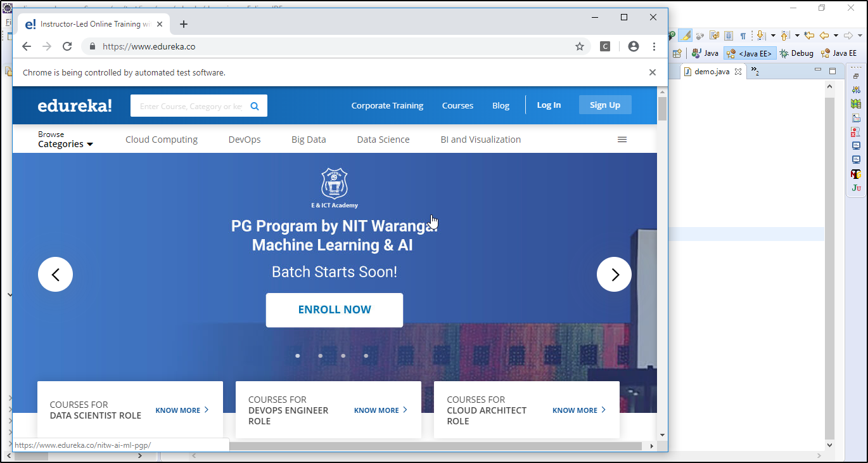
Task: Toggle Mark Occurrences highlighter in Eclipse toolbar
Action: coord(686,36)
